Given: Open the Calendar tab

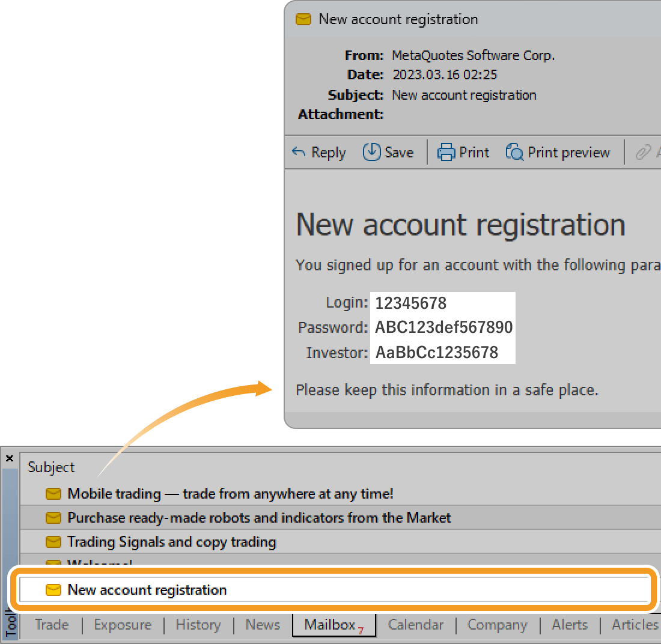Looking at the screenshot, I should pos(416,624).
